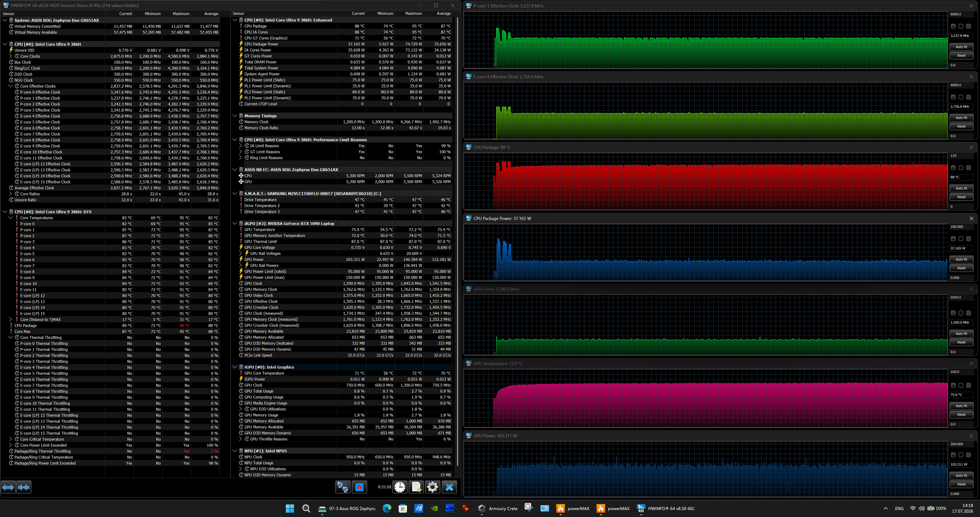Reset min/max values with the clock icon
Viewport: 980px width, 517px height.
click(x=400, y=487)
